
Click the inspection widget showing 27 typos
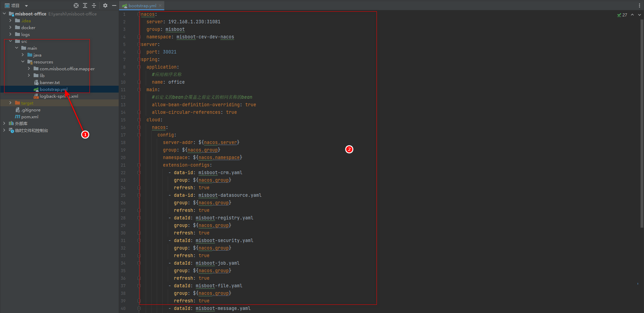tap(622, 15)
